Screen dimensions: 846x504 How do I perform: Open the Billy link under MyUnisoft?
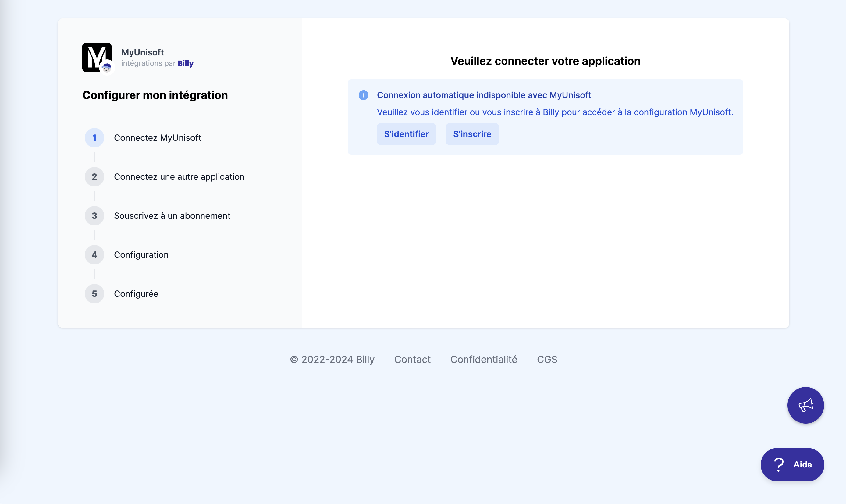pyautogui.click(x=185, y=63)
